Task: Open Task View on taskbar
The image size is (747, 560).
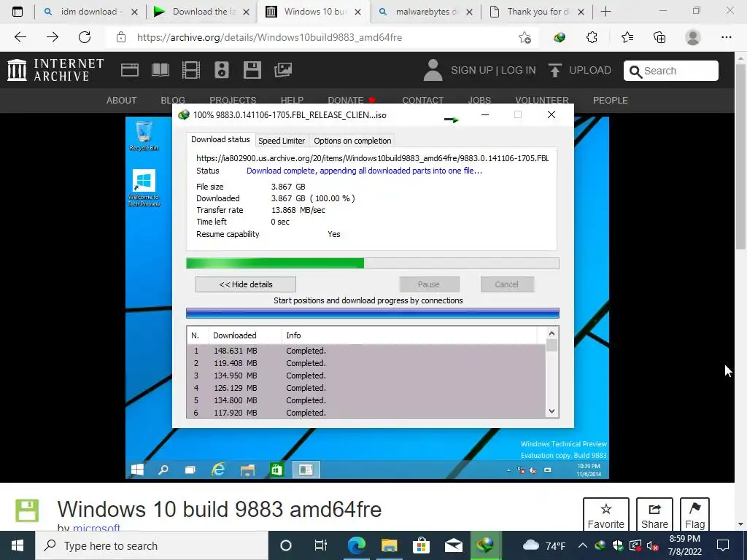Action: (321, 545)
